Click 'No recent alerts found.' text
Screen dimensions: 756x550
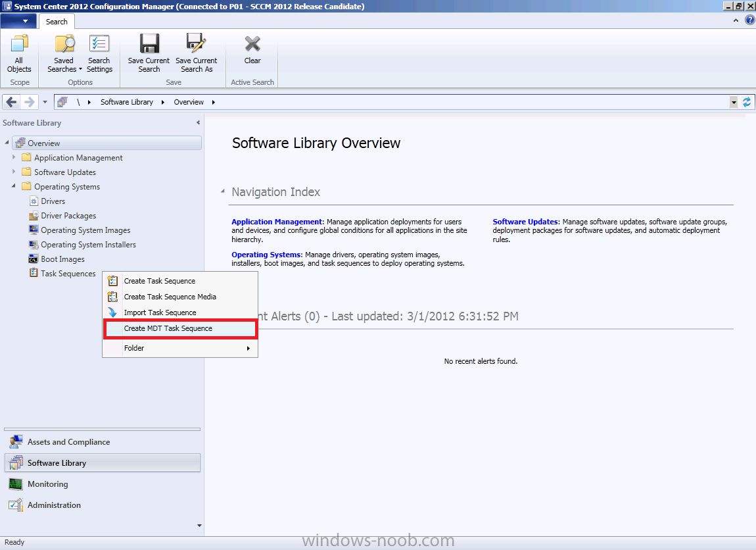point(481,361)
